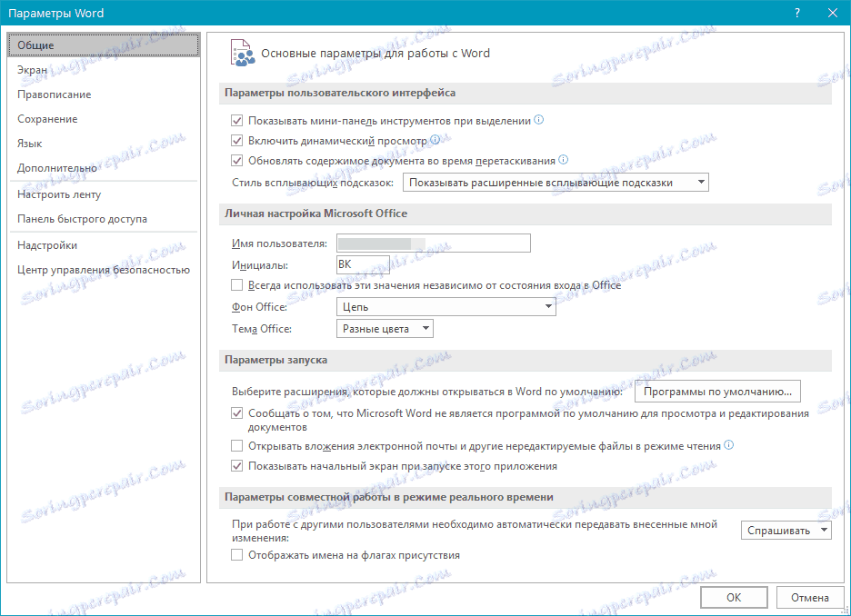Enable Открывать вложения электронной почты в режиме чтения
Viewport: 851px width, 616px height.
point(236,446)
